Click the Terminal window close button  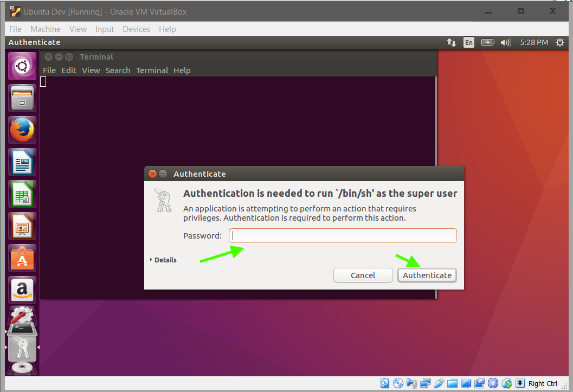(49, 57)
